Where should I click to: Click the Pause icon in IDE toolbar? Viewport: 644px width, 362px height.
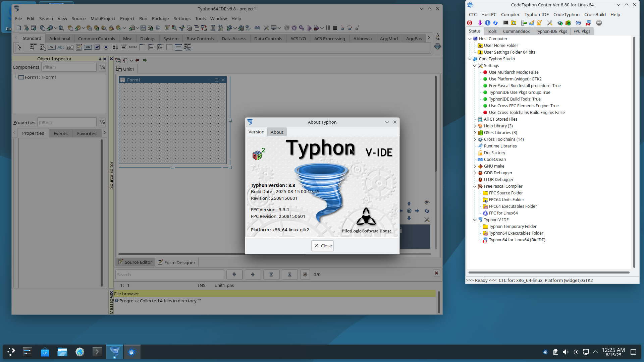pyautogui.click(x=328, y=28)
